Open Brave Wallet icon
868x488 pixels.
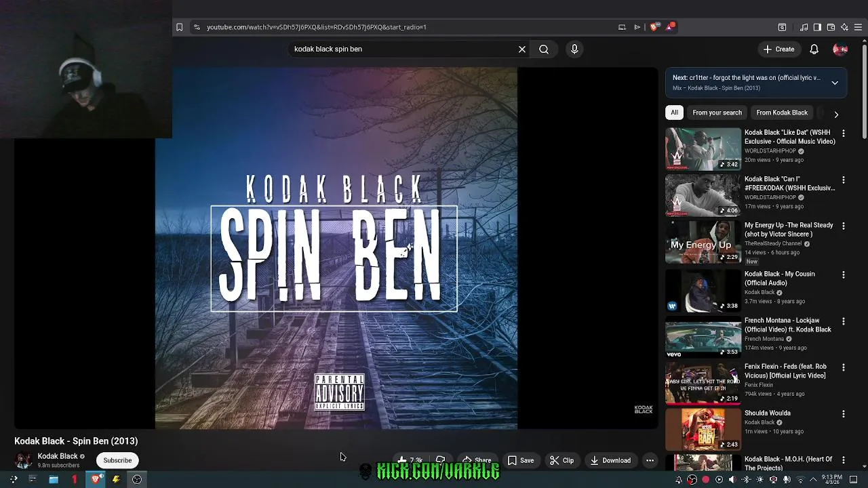[x=831, y=27]
